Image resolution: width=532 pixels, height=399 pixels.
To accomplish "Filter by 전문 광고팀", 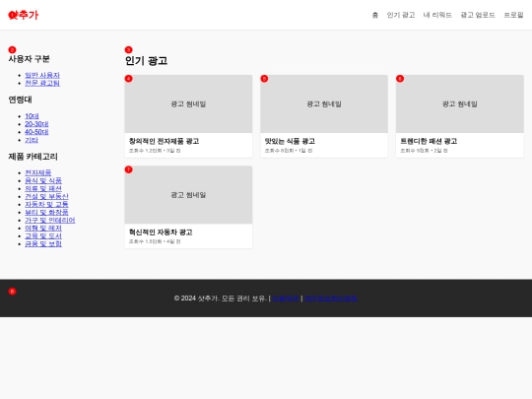I will tap(42, 83).
